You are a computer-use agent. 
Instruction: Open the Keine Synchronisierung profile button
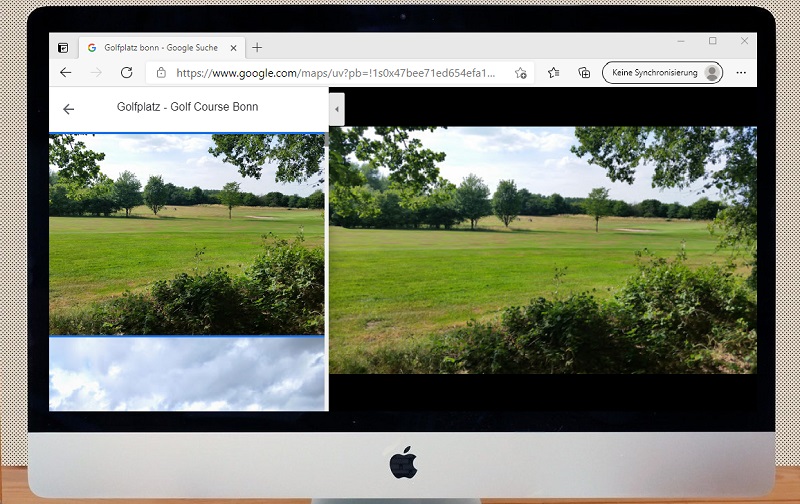tap(662, 73)
